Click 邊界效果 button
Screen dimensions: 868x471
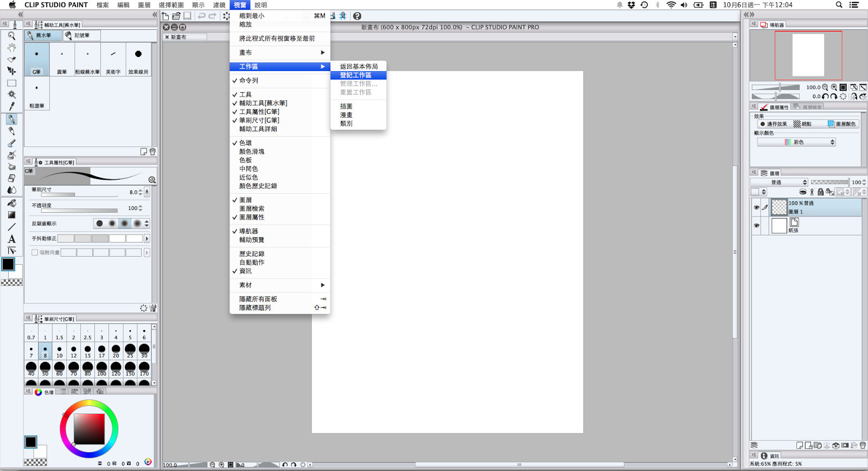tap(774, 124)
